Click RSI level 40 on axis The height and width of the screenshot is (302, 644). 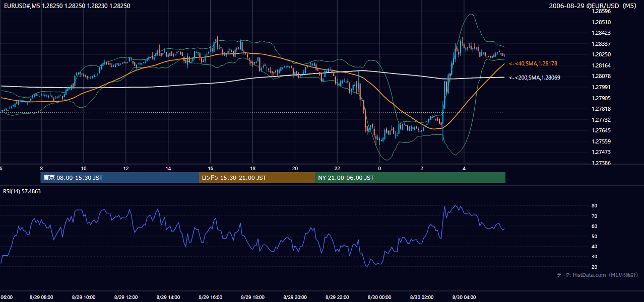595,246
